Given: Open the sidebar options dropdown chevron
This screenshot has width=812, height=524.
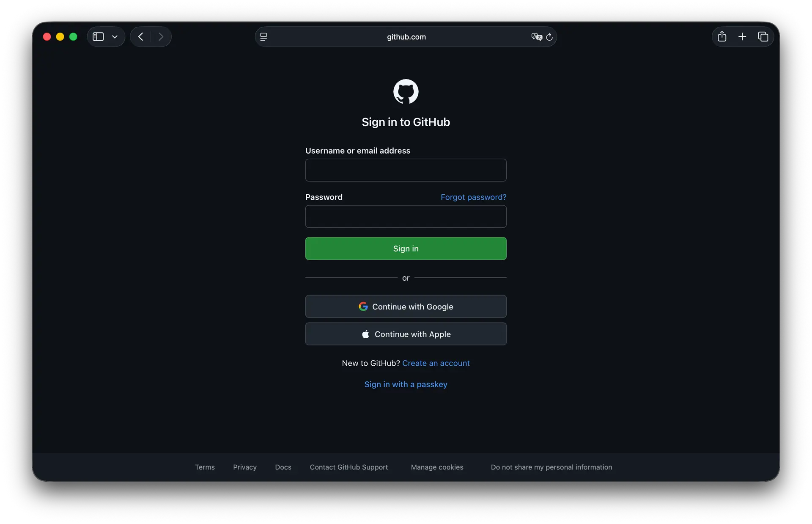Looking at the screenshot, I should coord(115,37).
